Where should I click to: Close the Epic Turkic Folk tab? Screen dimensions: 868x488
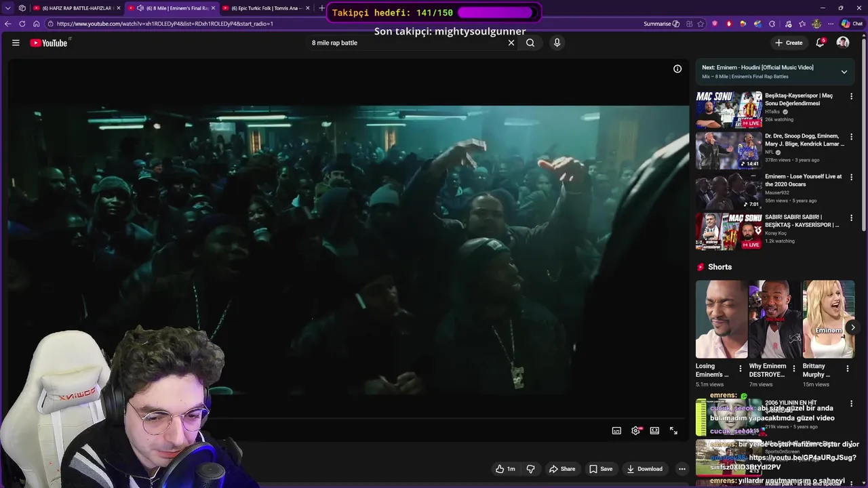pos(308,8)
